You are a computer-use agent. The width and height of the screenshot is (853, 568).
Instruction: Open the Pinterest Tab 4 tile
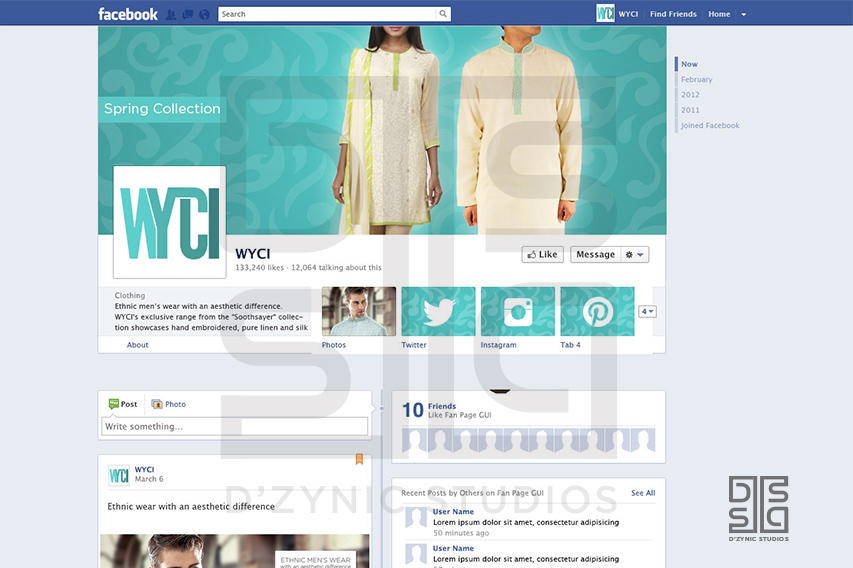(x=597, y=311)
